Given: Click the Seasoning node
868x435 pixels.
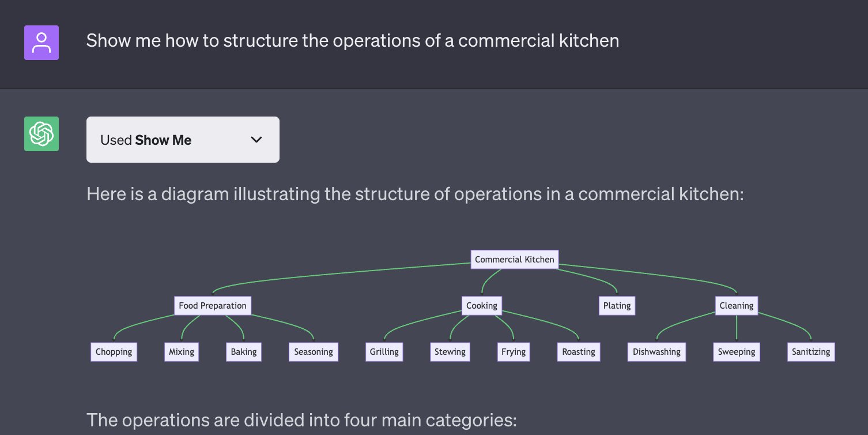Looking at the screenshot, I should coord(314,352).
